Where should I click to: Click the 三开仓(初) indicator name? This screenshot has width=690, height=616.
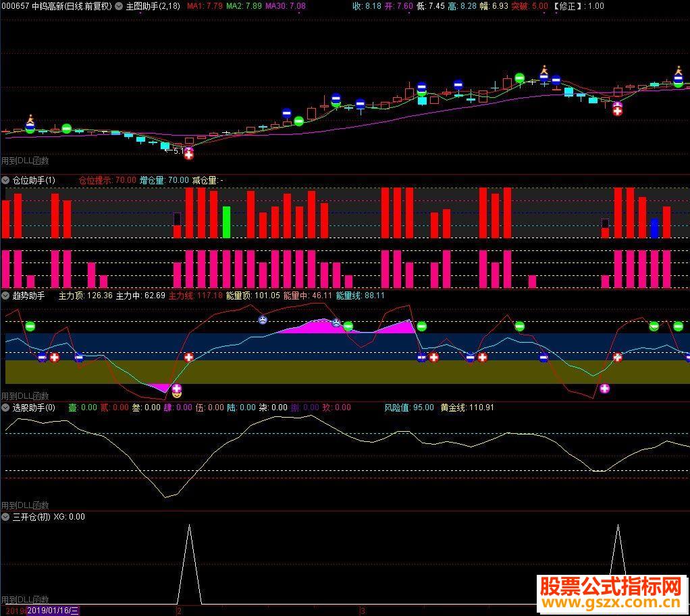(x=31, y=517)
